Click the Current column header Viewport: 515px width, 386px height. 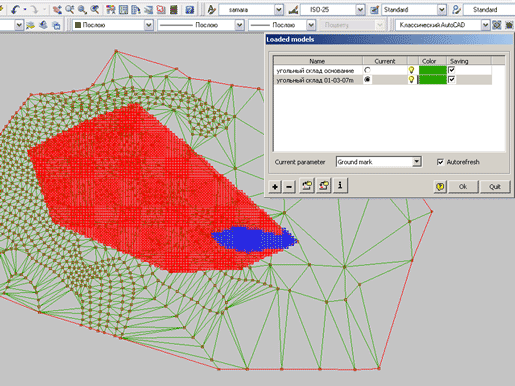click(x=385, y=61)
